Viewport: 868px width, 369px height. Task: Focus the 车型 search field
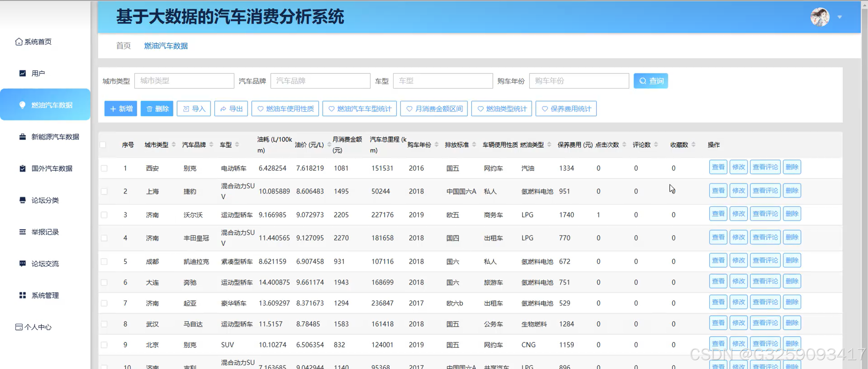click(x=443, y=81)
